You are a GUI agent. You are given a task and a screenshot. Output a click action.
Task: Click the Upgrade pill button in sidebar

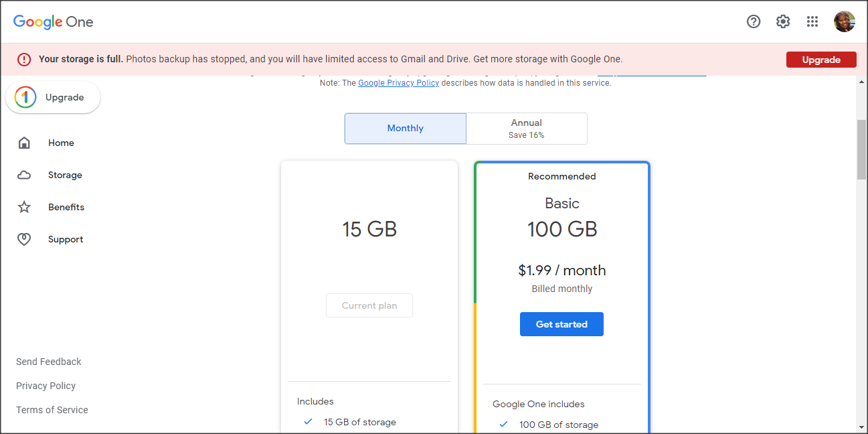(53, 97)
